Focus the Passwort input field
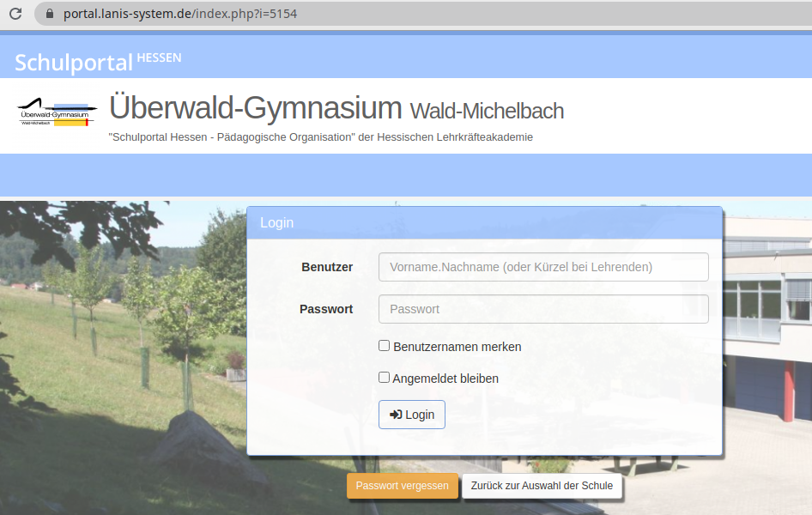 coord(543,309)
